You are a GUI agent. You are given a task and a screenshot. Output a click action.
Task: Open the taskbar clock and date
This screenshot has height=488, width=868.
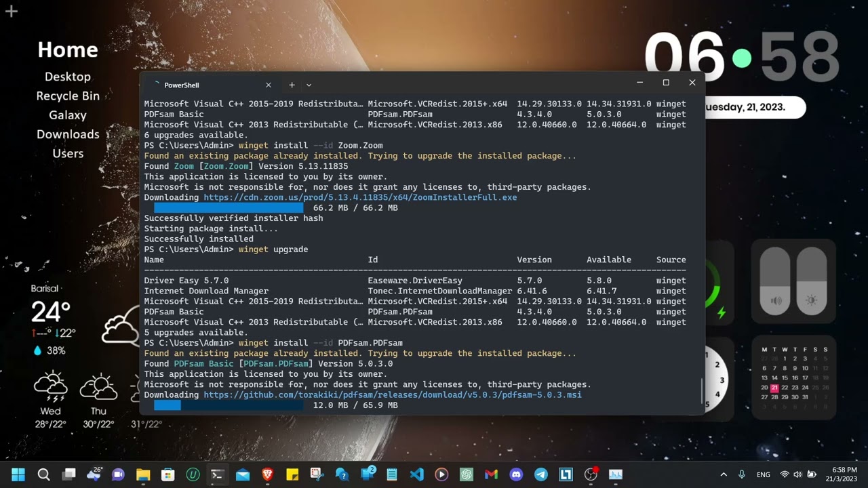click(x=842, y=474)
